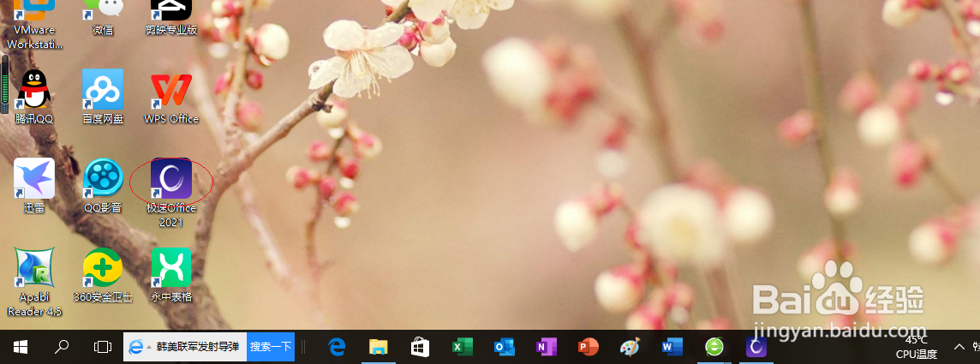Select the 极速Office 2021 desktop icon
The image size is (980, 364).
click(171, 193)
